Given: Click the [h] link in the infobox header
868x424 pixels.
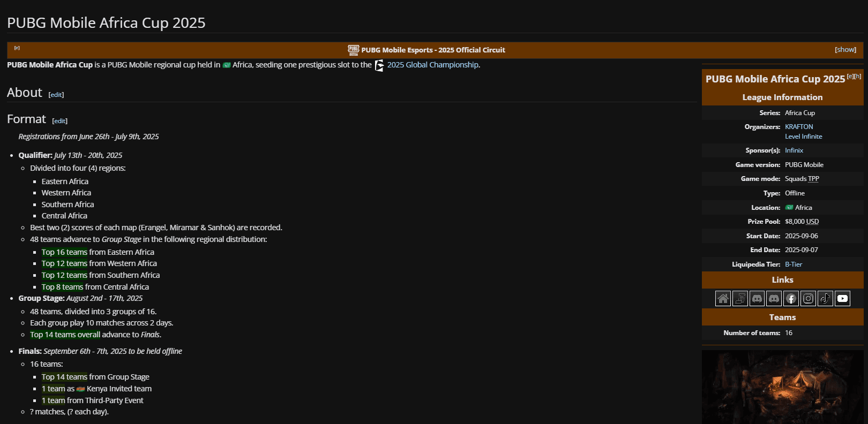Looking at the screenshot, I should coord(858,76).
